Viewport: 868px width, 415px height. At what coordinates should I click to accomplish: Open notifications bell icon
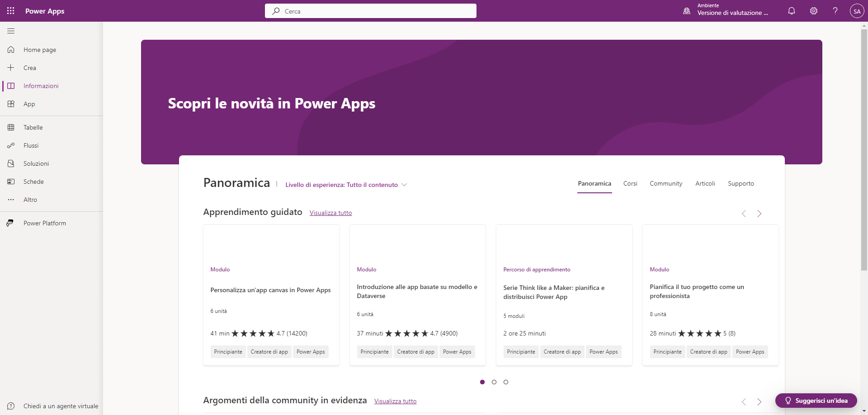[x=792, y=11]
